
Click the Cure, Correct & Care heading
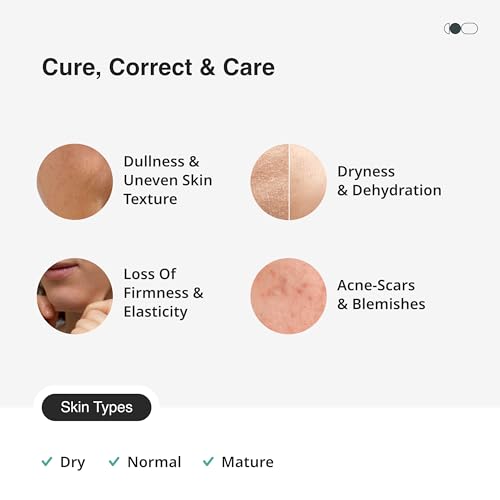(x=158, y=68)
